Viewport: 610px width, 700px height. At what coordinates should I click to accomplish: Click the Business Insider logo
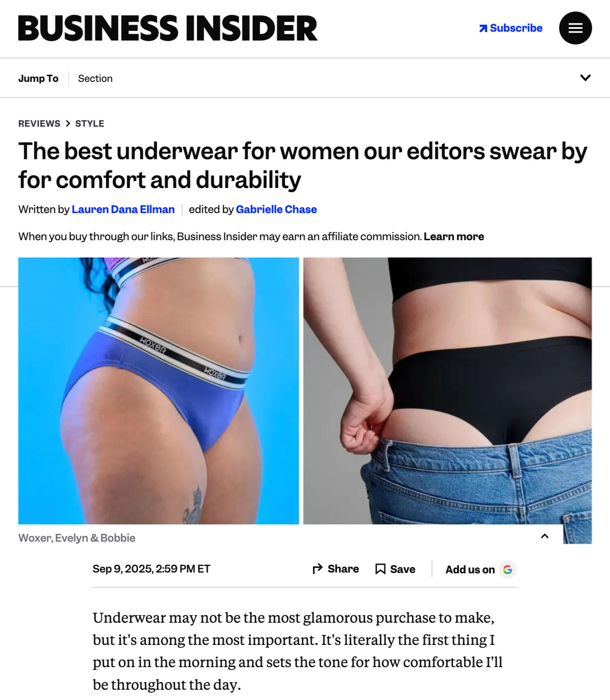[168, 28]
